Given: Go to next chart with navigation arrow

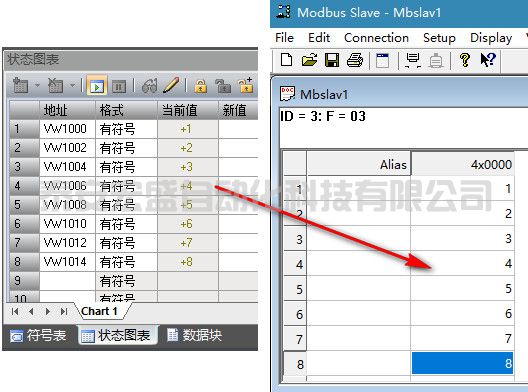Looking at the screenshot, I should [x=47, y=312].
